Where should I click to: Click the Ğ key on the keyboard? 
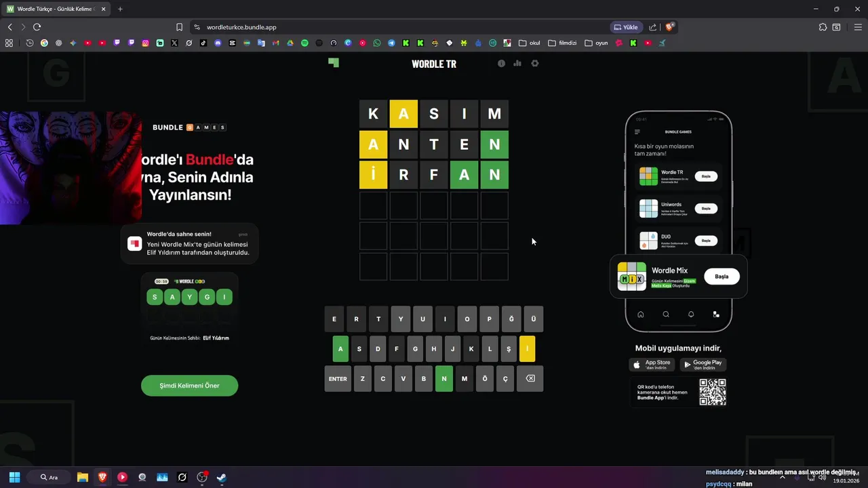click(511, 319)
